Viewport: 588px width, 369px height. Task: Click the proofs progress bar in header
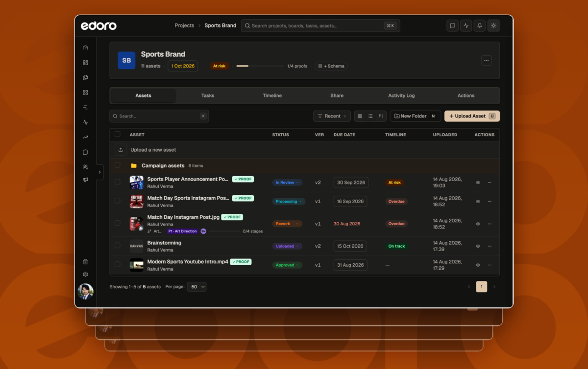260,66
